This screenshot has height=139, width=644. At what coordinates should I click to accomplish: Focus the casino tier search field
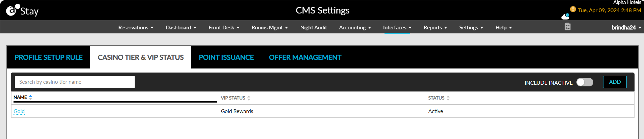click(x=75, y=82)
